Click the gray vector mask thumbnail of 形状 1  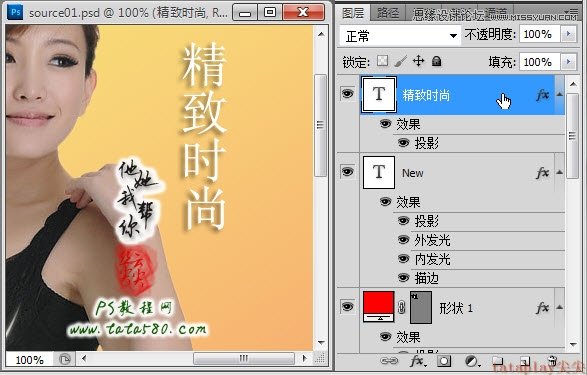point(421,308)
